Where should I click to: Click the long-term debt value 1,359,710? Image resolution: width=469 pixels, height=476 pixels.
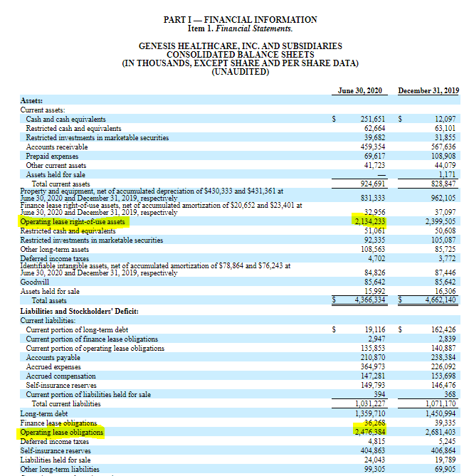[370, 413]
